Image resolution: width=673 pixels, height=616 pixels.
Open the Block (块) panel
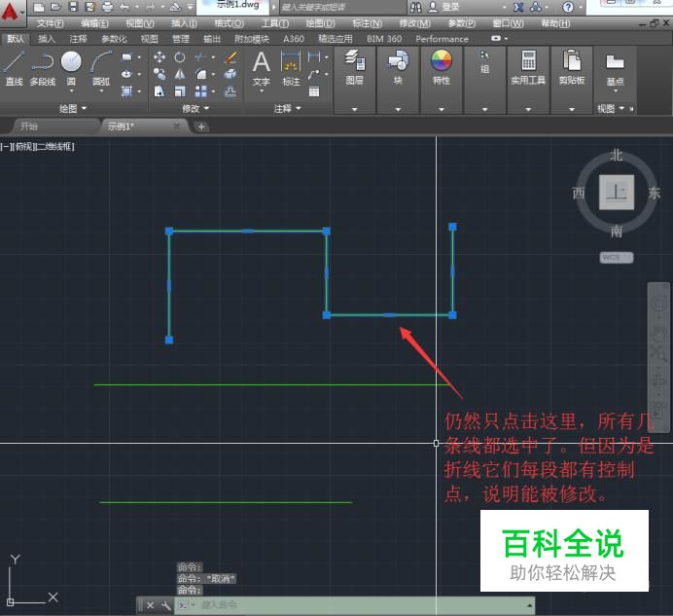pos(398,67)
